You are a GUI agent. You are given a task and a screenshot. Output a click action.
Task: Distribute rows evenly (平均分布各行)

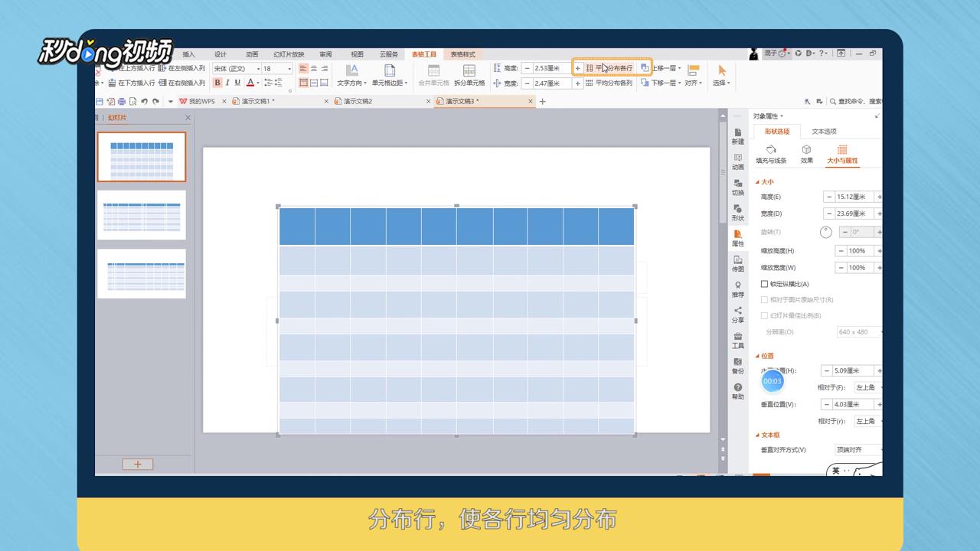(609, 68)
